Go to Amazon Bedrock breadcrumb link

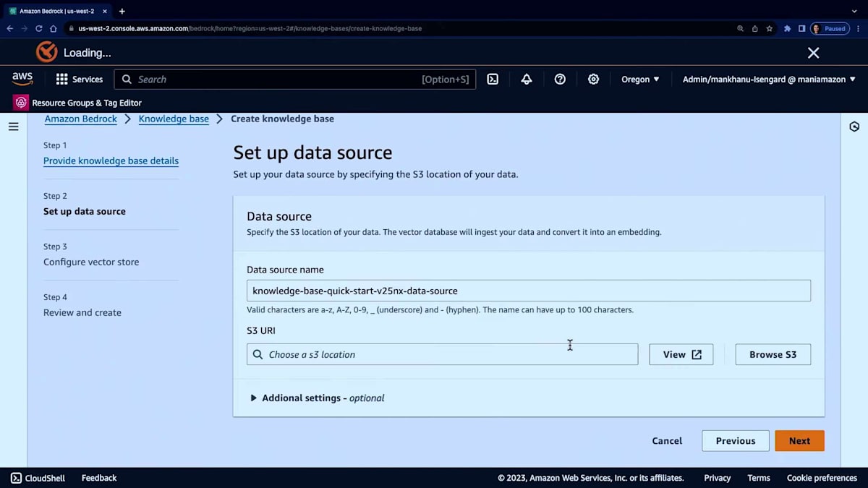(x=80, y=119)
